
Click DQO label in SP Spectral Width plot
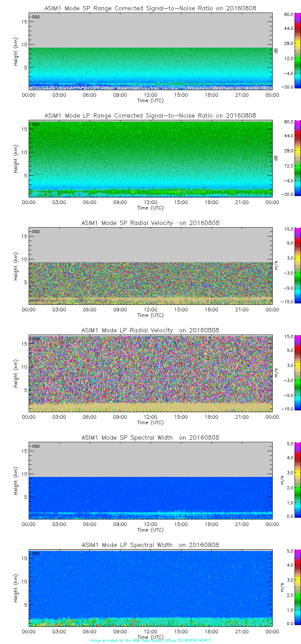point(36,446)
